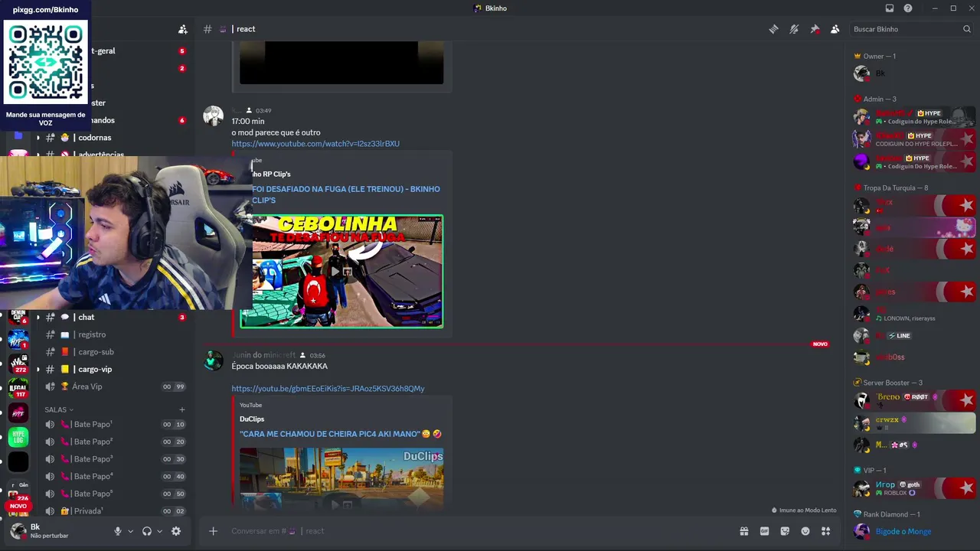The height and width of the screenshot is (551, 980).
Task: Click the 03:49 message avatar
Action: click(x=213, y=116)
